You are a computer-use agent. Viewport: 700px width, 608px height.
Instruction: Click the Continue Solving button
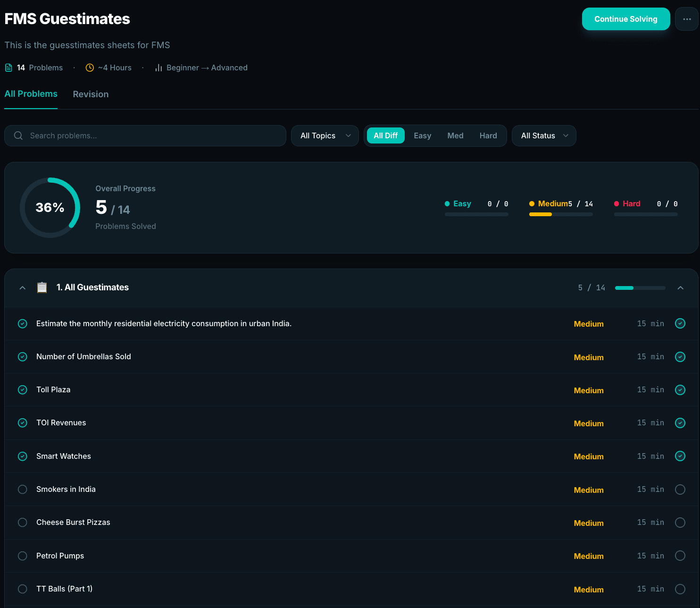click(626, 19)
